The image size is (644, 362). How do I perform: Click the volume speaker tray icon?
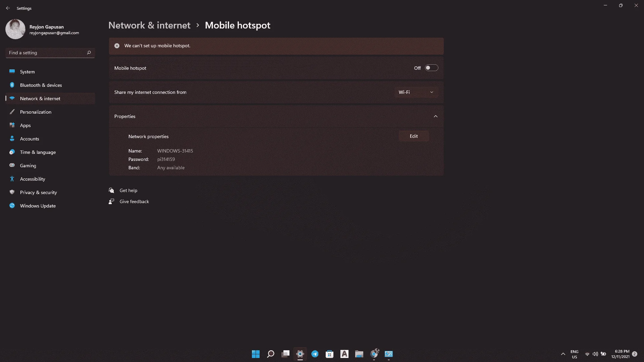[595, 354]
